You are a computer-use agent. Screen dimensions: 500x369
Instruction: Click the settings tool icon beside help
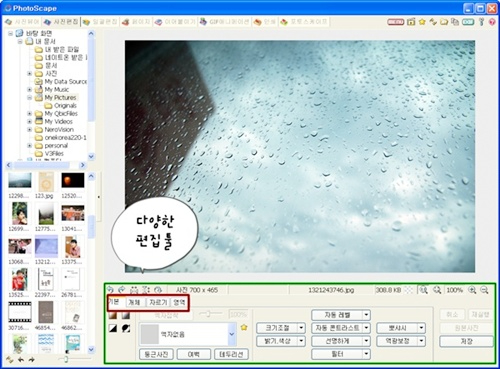pos(481,22)
